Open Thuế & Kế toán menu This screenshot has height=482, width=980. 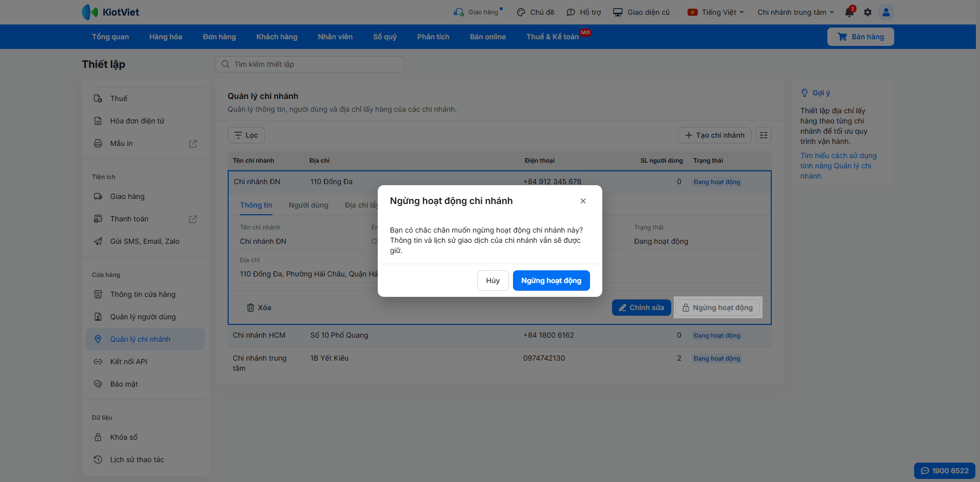point(553,37)
